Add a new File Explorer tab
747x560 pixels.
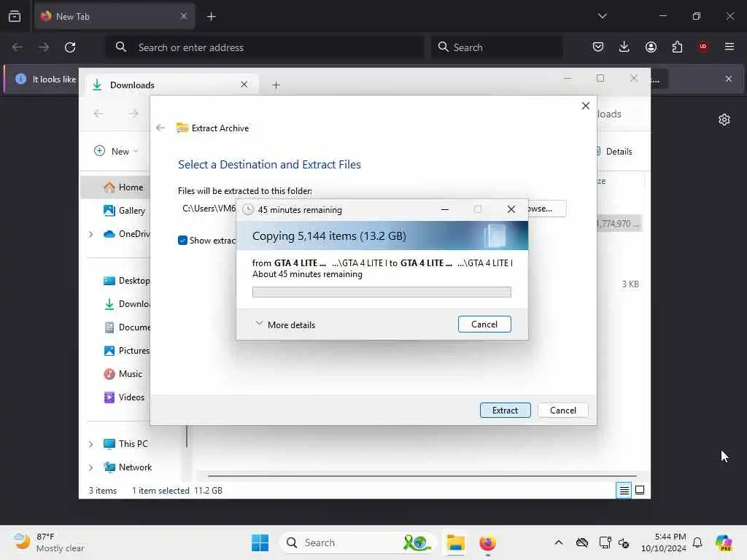pyautogui.click(x=276, y=85)
